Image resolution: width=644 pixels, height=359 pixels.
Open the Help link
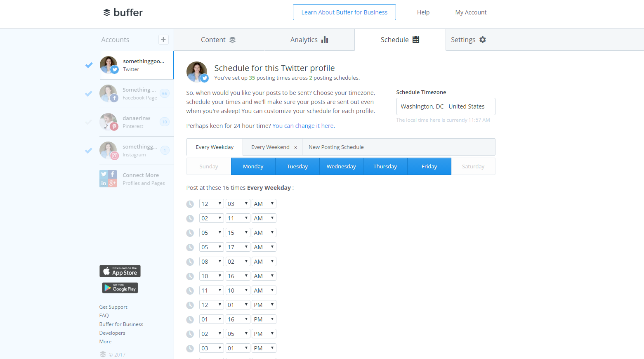click(x=423, y=12)
